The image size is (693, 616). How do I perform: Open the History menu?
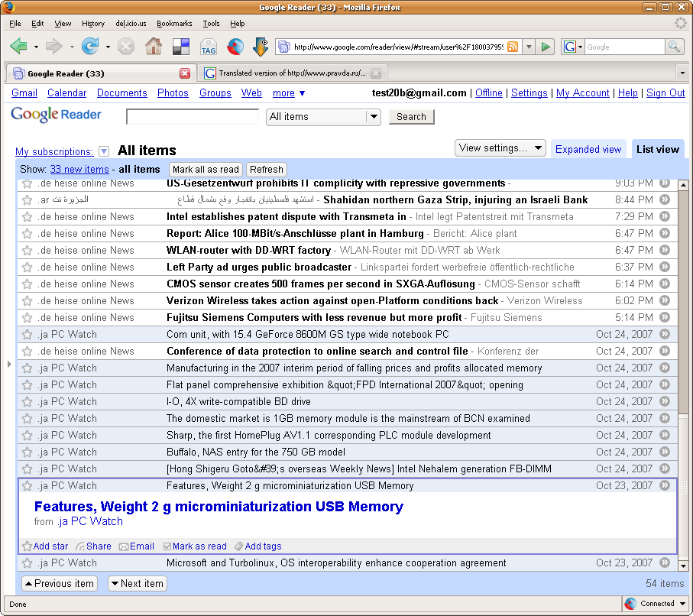click(x=92, y=24)
